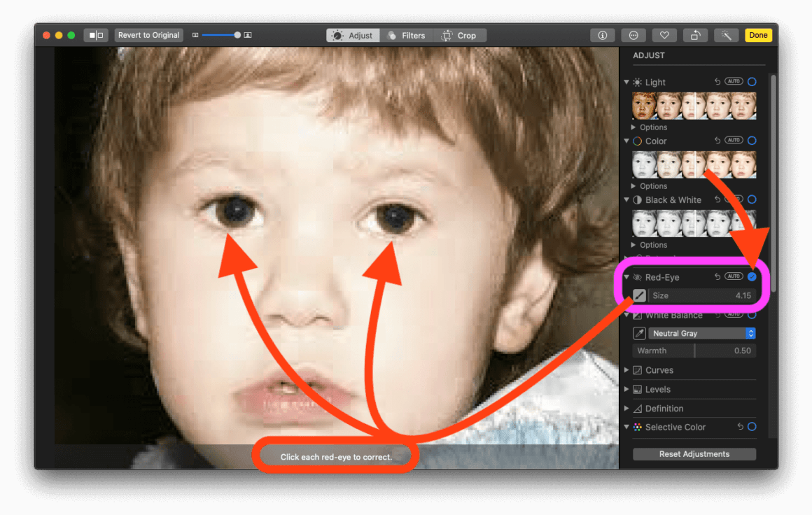The image size is (812, 515).
Task: Switch to the Crop tab
Action: tap(460, 35)
